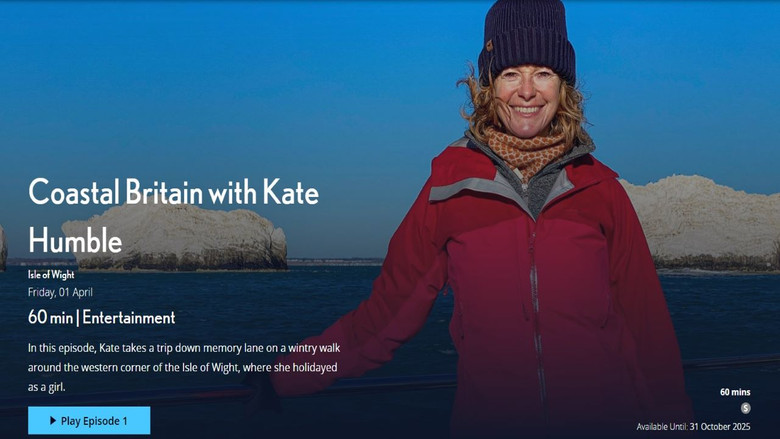
Task: Click the Entertainment genre label
Action: (x=129, y=317)
